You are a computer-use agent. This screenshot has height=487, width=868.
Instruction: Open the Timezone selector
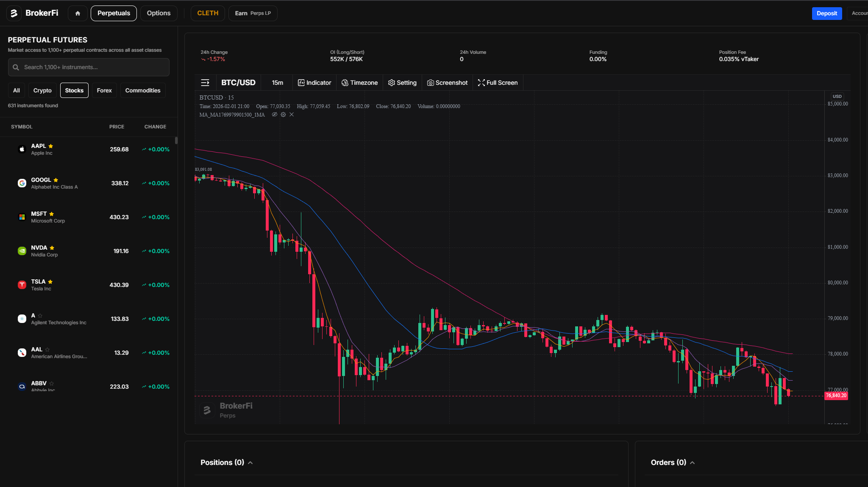click(x=359, y=83)
